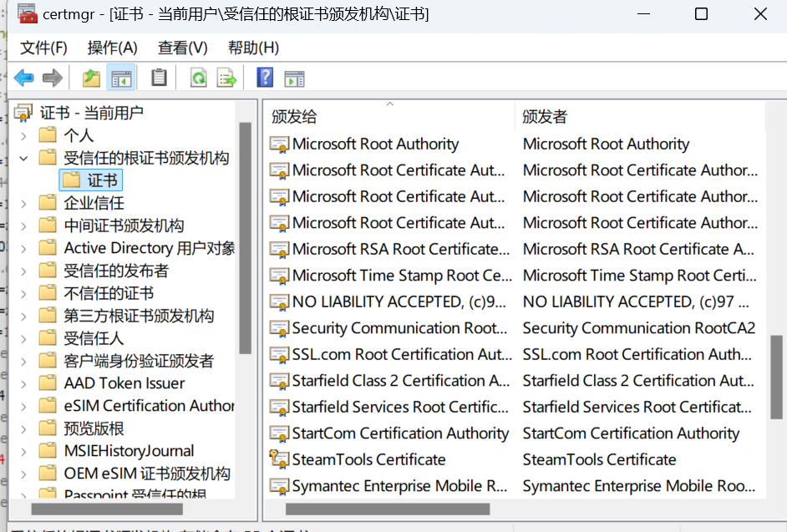Go back using the blue Back arrow
This screenshot has height=532, width=787.
click(23, 78)
